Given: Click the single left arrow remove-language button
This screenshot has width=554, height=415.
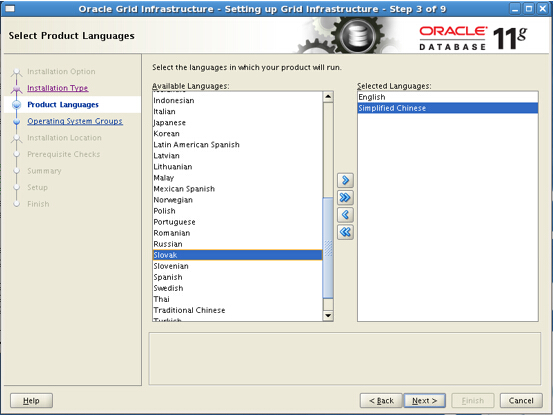Looking at the screenshot, I should tap(345, 215).
